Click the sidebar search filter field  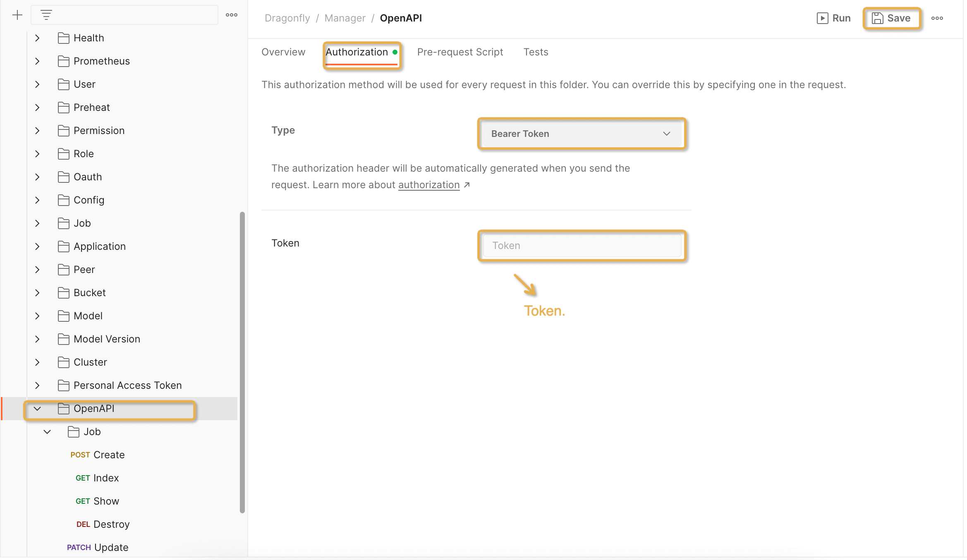point(124,15)
